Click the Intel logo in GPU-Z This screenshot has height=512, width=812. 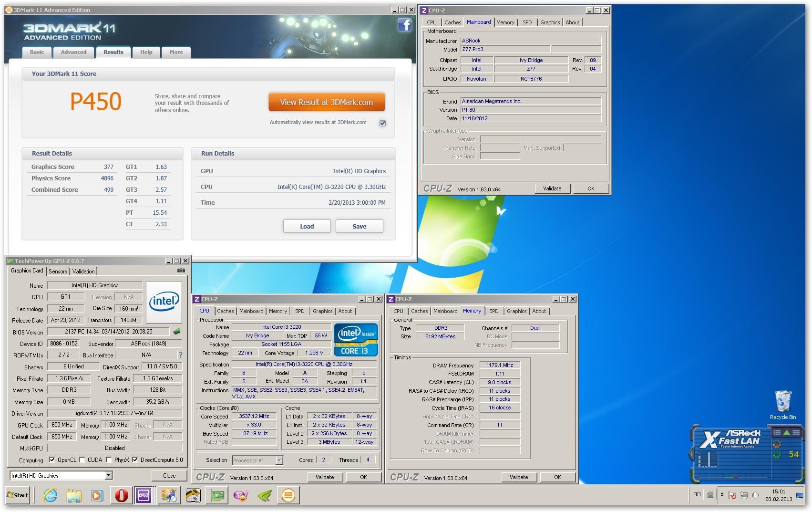click(164, 302)
